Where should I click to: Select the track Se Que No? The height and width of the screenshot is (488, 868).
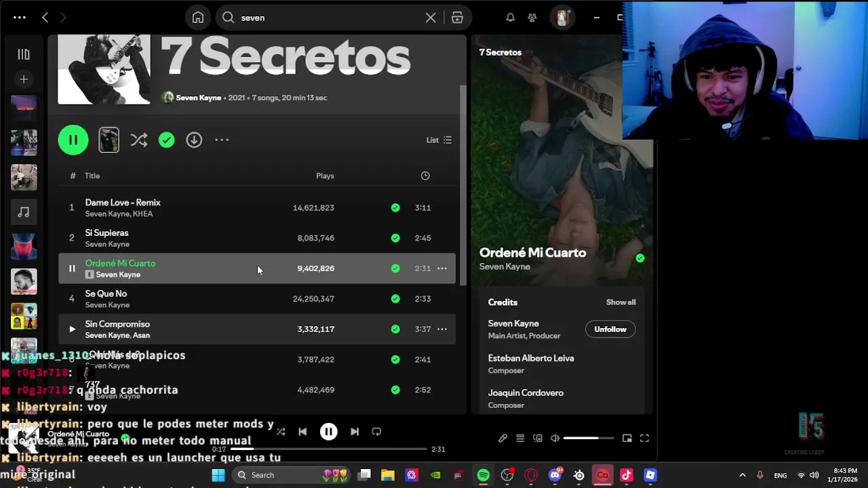tap(106, 294)
